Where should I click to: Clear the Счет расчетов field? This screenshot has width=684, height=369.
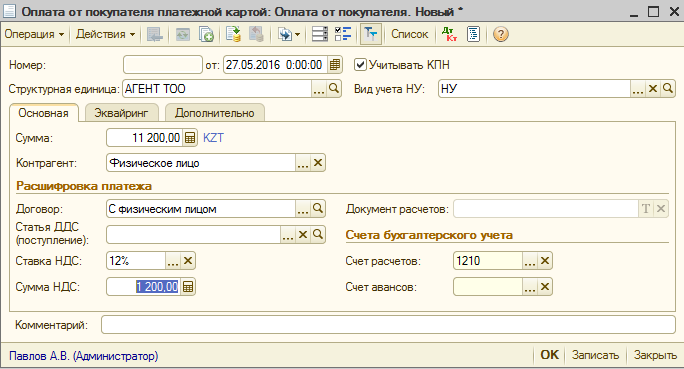(x=545, y=261)
